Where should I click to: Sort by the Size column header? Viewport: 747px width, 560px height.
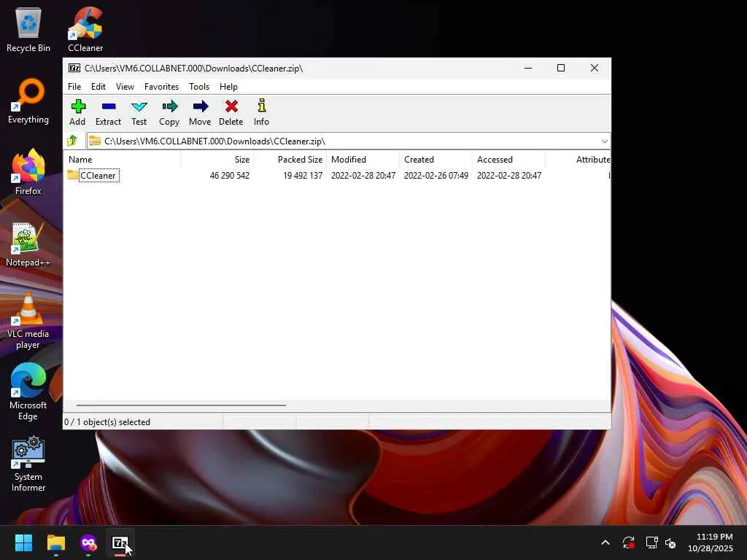click(x=217, y=160)
